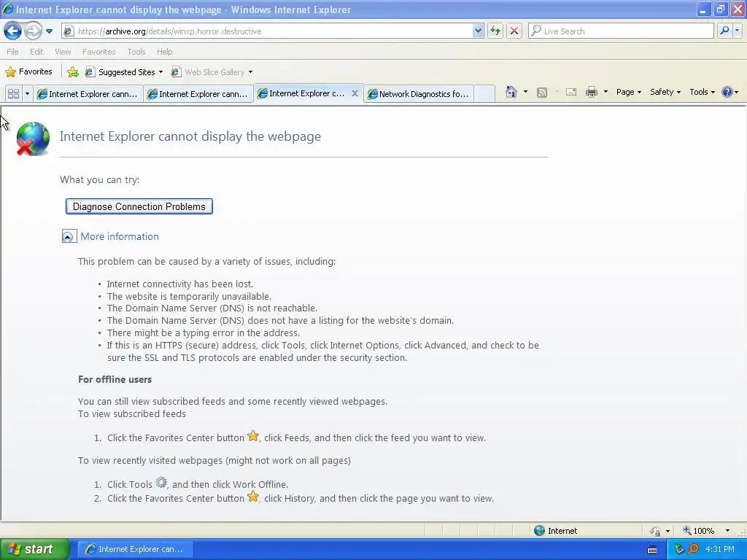Open the Favorites menu

click(x=98, y=52)
